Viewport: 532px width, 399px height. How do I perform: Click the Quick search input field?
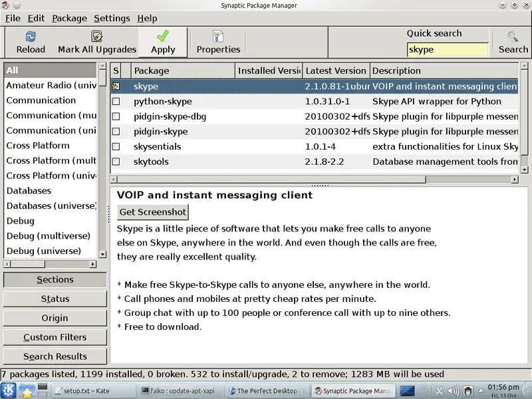point(448,49)
